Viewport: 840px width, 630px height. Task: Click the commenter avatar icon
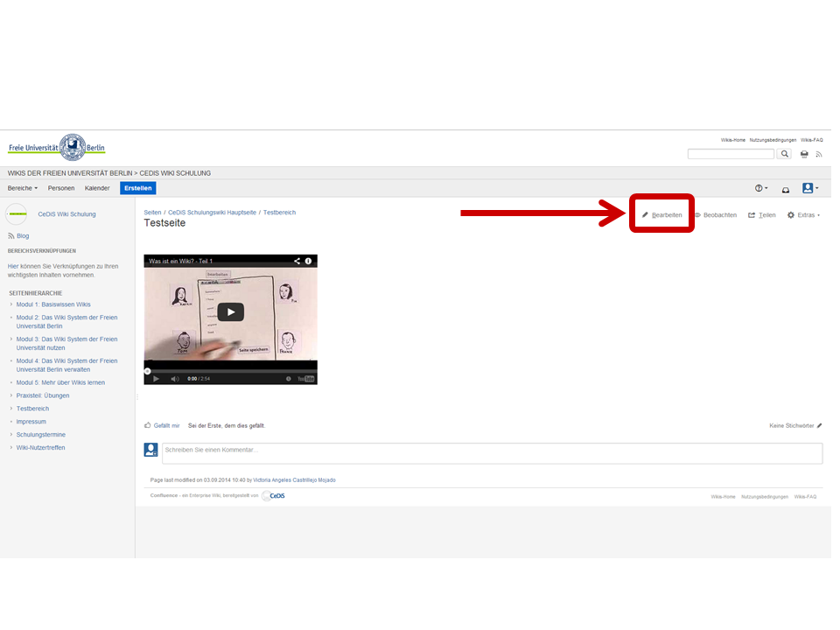pyautogui.click(x=151, y=450)
